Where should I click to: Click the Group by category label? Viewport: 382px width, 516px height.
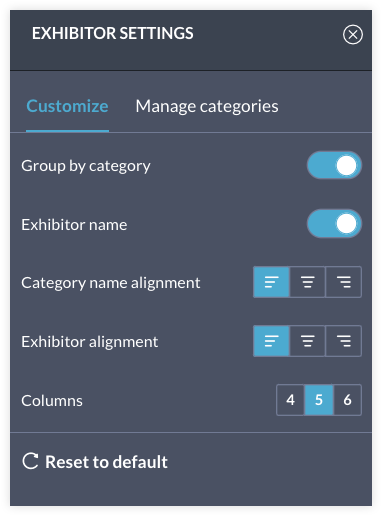(86, 166)
